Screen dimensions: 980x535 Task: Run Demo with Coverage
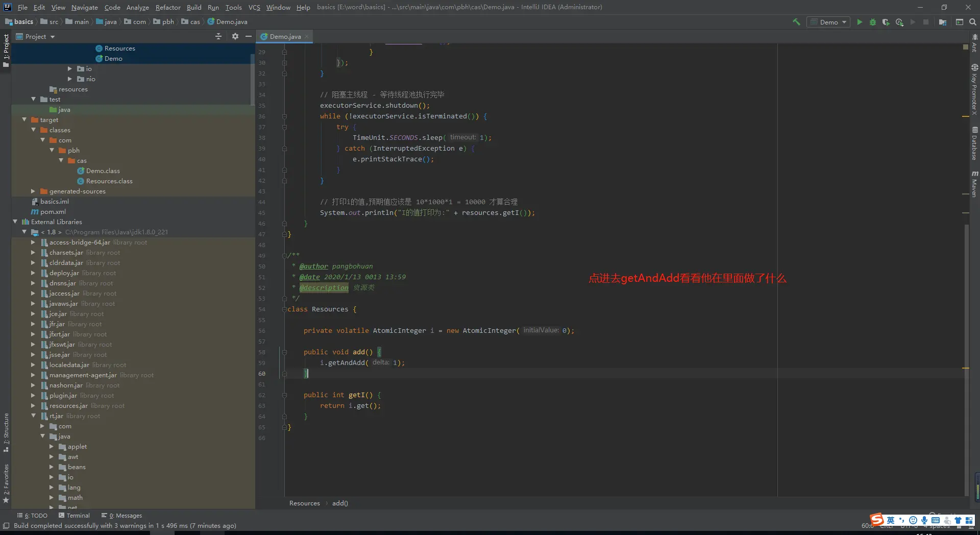(x=886, y=22)
